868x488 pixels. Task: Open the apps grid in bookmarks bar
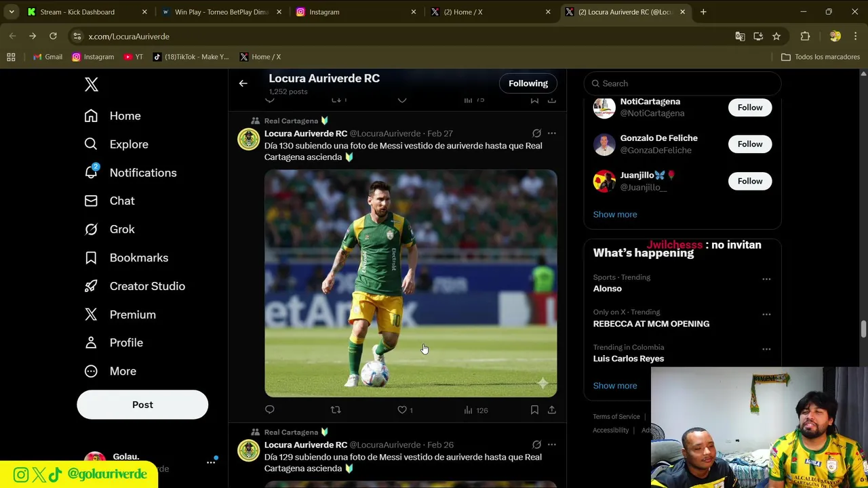11,57
